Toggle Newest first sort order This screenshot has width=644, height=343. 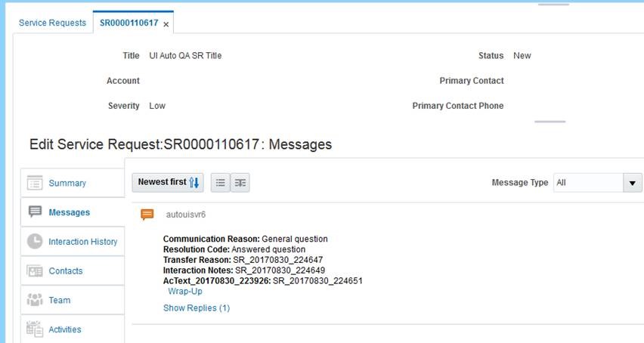168,182
